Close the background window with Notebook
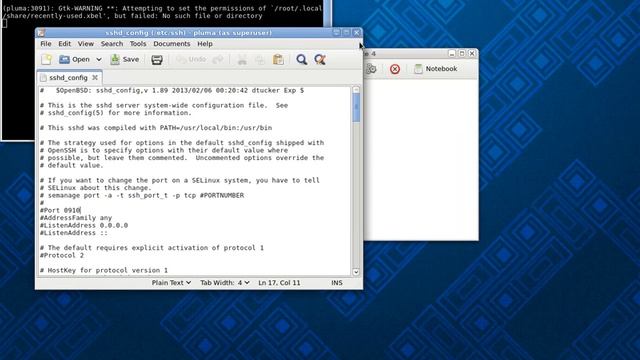640x360 pixels. [472, 53]
